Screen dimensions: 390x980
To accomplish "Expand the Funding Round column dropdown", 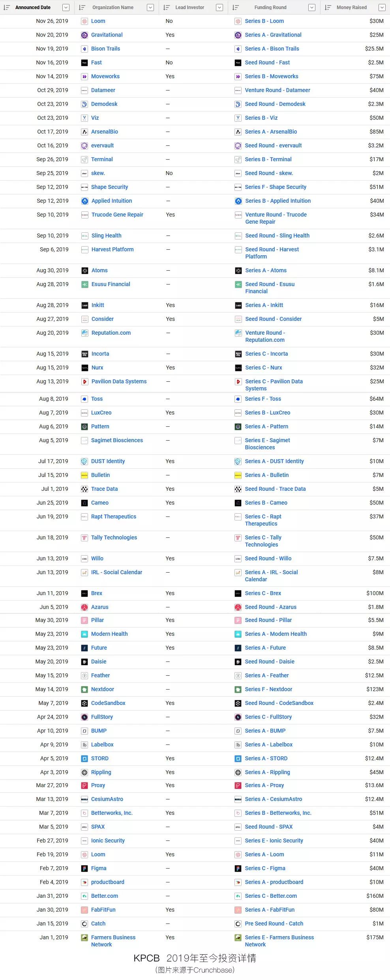I will [312, 8].
